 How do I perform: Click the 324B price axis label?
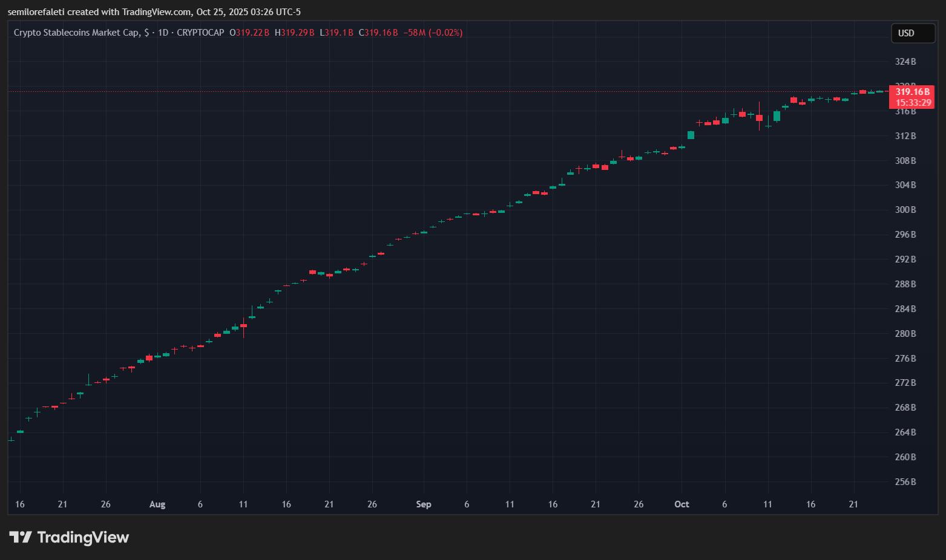coord(905,62)
